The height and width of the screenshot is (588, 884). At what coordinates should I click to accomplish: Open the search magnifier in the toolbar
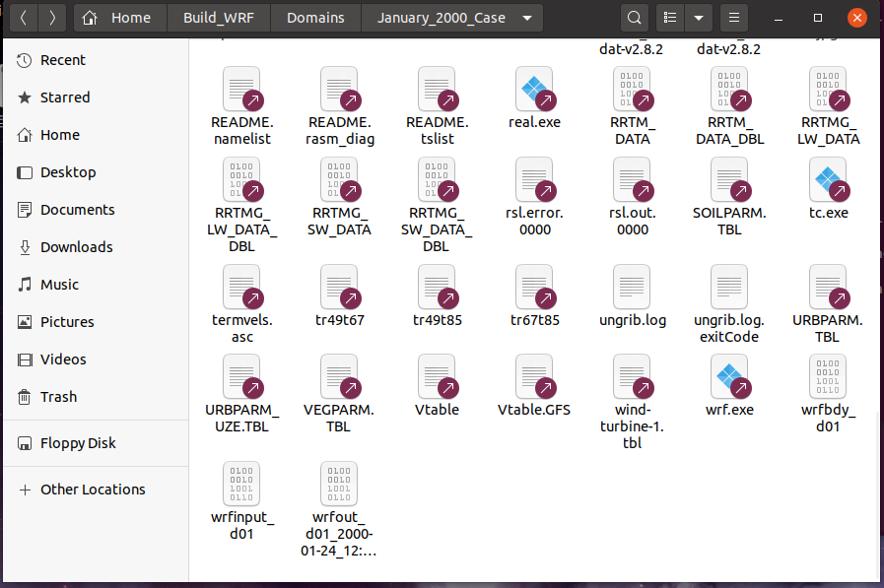635,18
